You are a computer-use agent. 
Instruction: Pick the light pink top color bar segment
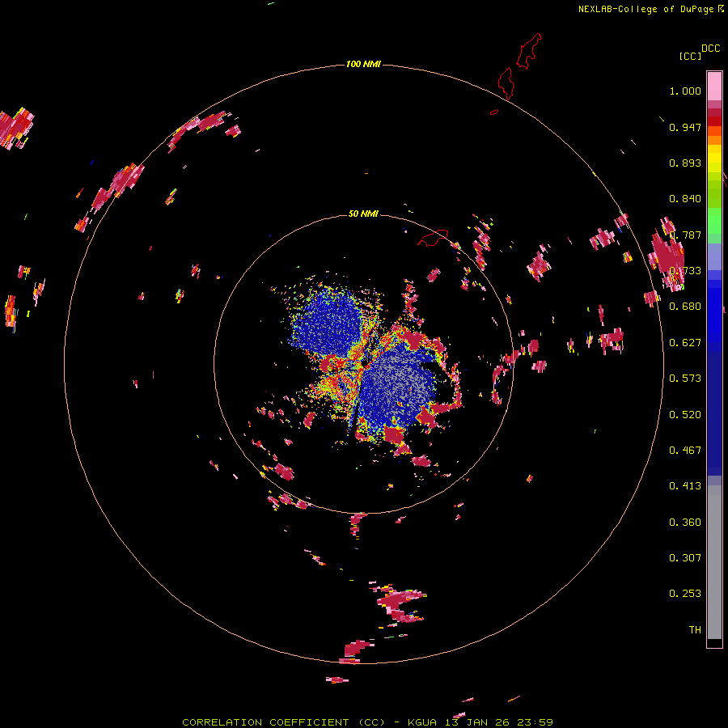[714, 86]
